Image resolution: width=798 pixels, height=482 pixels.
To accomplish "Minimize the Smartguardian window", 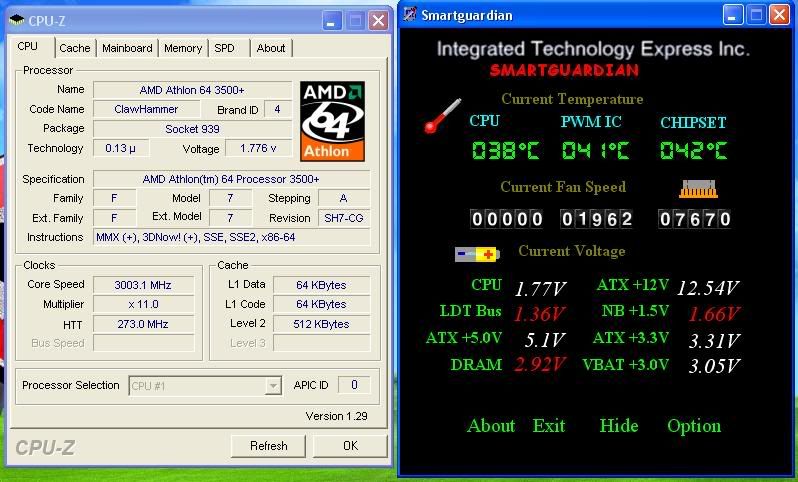I will (733, 15).
